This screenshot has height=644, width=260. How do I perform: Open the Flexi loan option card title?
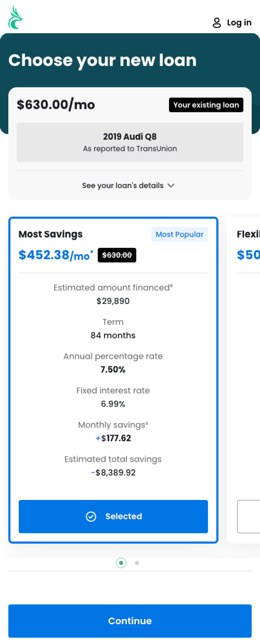point(248,234)
